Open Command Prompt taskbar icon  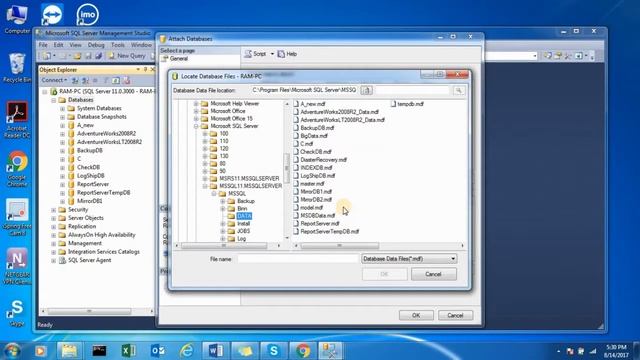click(99, 351)
